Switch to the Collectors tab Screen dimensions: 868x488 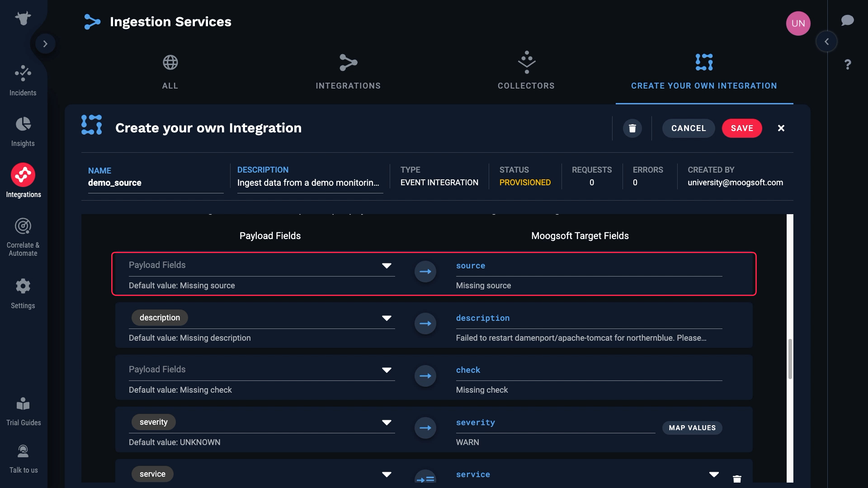526,72
